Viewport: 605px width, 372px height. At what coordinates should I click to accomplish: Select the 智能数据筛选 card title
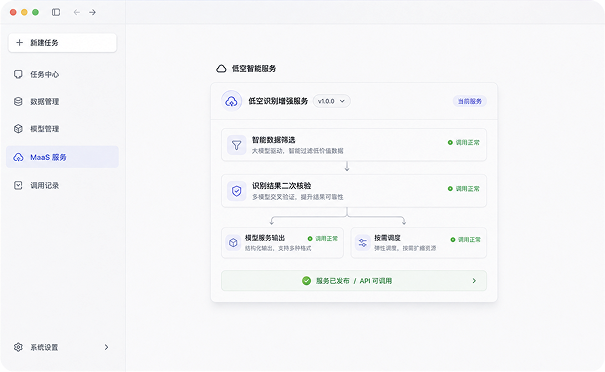point(274,140)
